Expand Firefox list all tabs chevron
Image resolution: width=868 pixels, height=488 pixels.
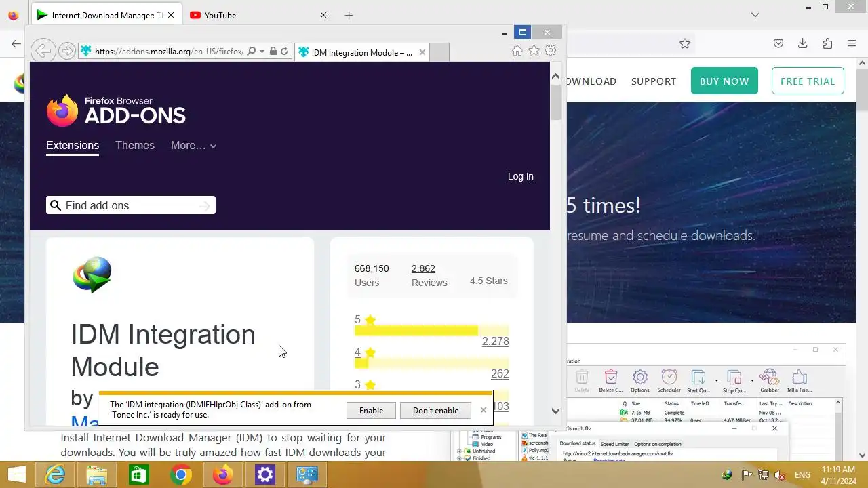[755, 15]
